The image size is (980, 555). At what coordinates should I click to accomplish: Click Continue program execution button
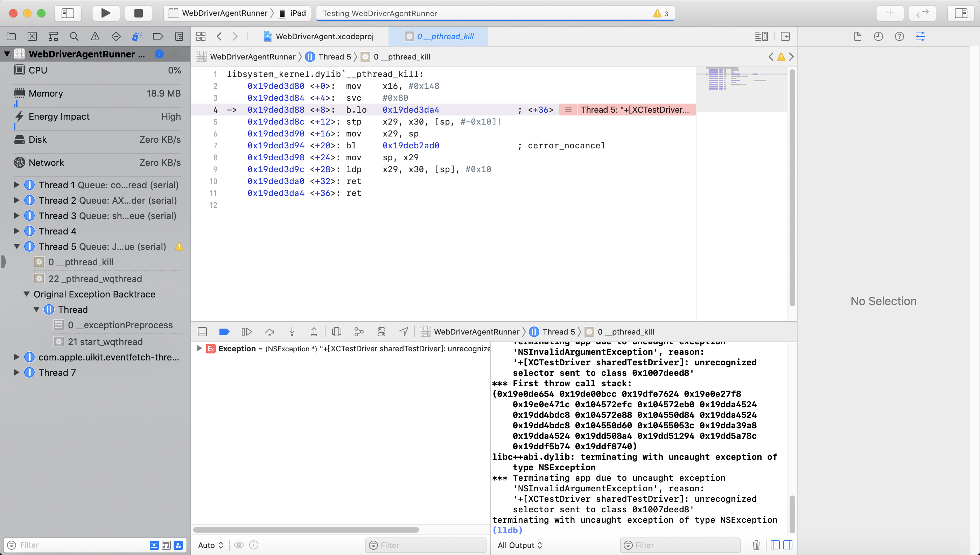click(x=247, y=332)
